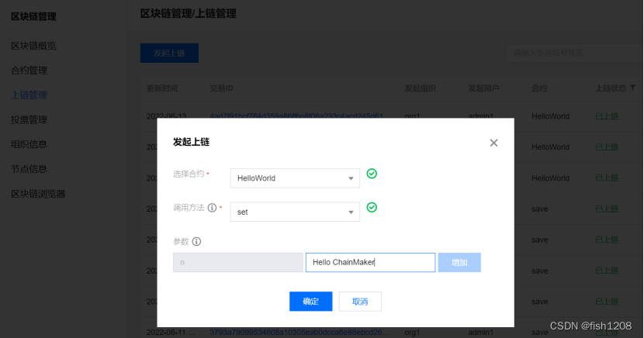
Task: Select 上链管理 in the sidebar
Action: tap(29, 95)
